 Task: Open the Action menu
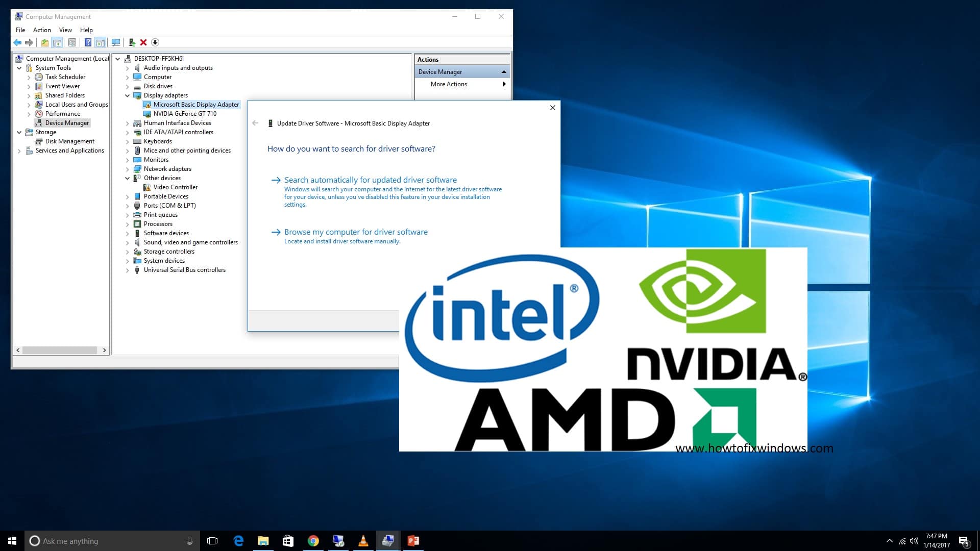point(42,30)
